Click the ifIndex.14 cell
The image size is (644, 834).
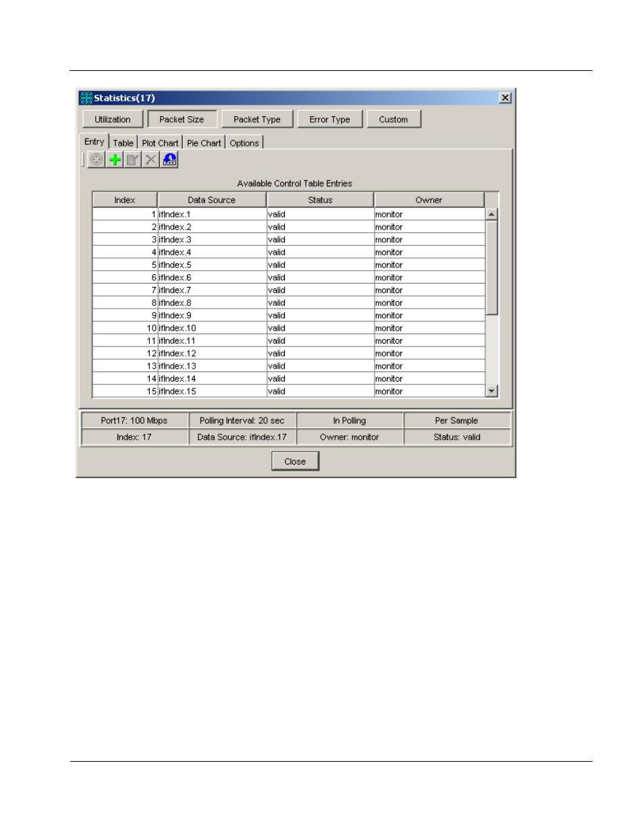click(212, 379)
